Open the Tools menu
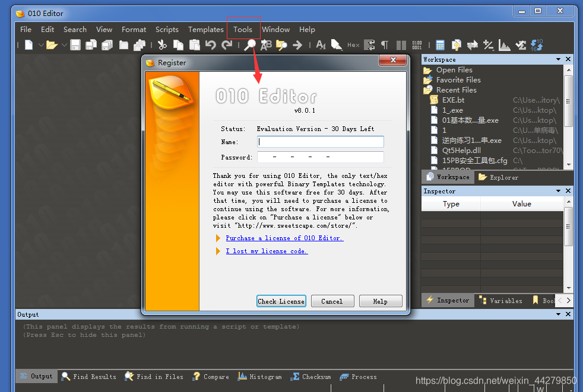The height and width of the screenshot is (392, 583). click(243, 29)
